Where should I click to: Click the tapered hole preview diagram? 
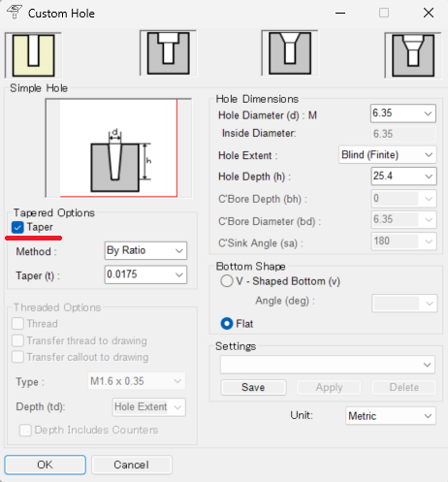coord(118,148)
